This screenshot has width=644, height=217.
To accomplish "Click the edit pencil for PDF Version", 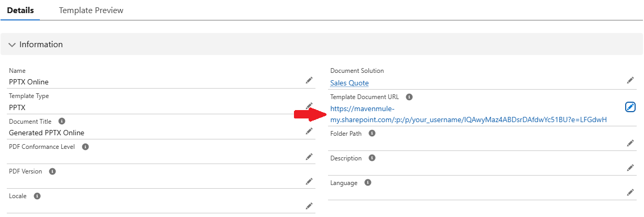I will (309, 181).
